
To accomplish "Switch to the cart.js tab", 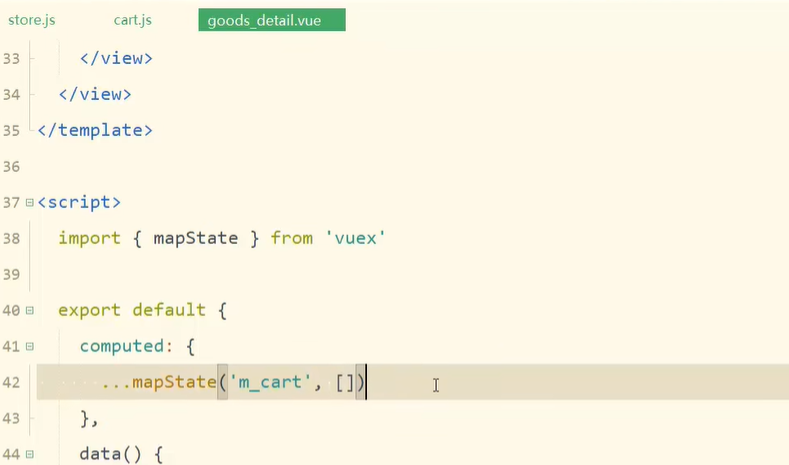I will pos(132,20).
